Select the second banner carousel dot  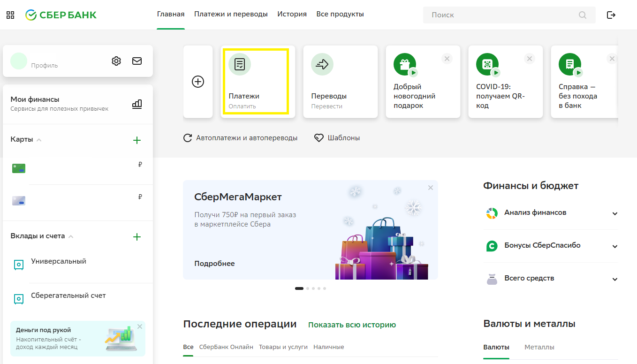pos(308,288)
